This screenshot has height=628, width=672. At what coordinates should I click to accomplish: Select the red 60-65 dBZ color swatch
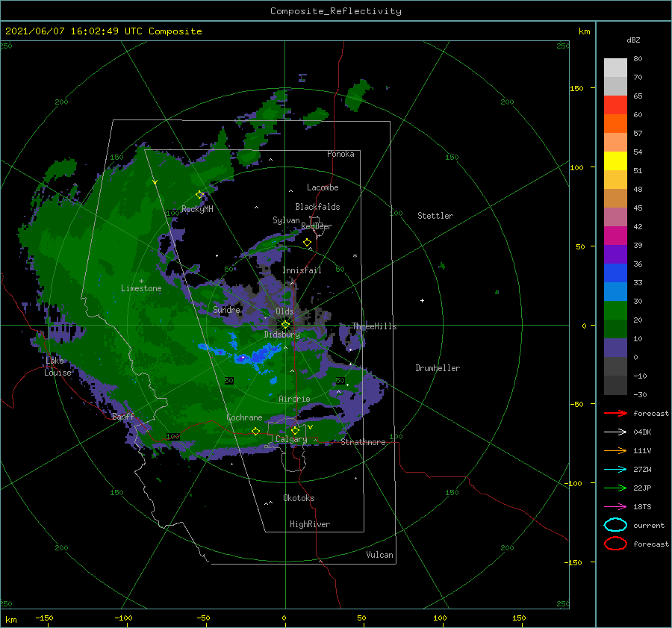click(x=615, y=105)
